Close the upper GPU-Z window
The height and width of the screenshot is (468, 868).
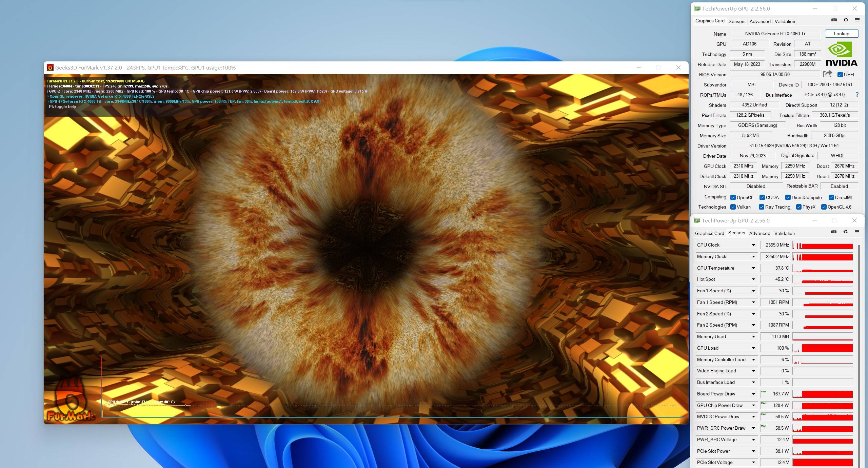coord(854,8)
